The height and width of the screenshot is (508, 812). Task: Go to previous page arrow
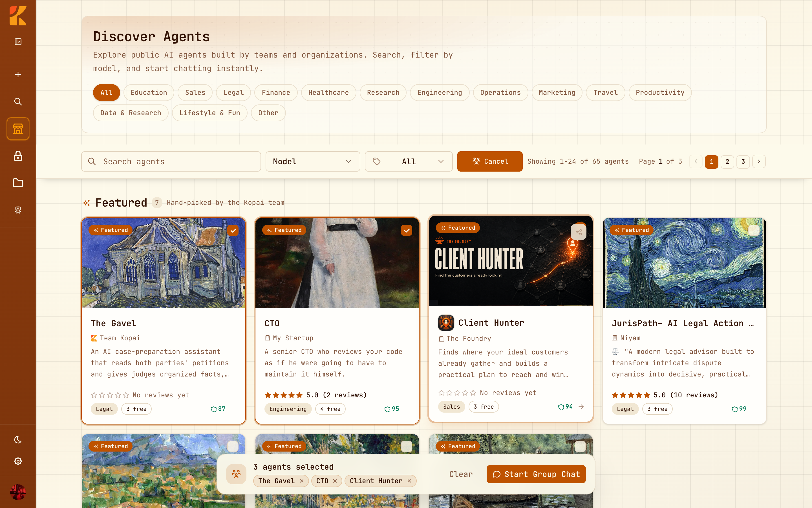click(x=696, y=162)
